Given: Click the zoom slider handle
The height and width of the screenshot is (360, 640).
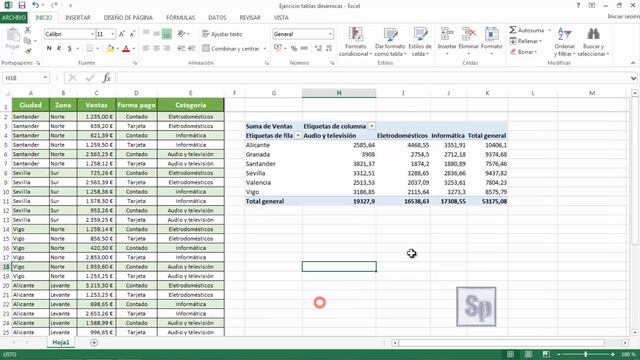Looking at the screenshot, I should click(585, 354).
